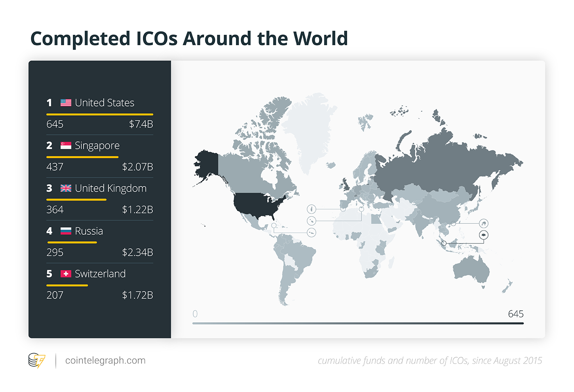Expand the Switzerland ranking row
574x392 pixels.
click(99, 284)
